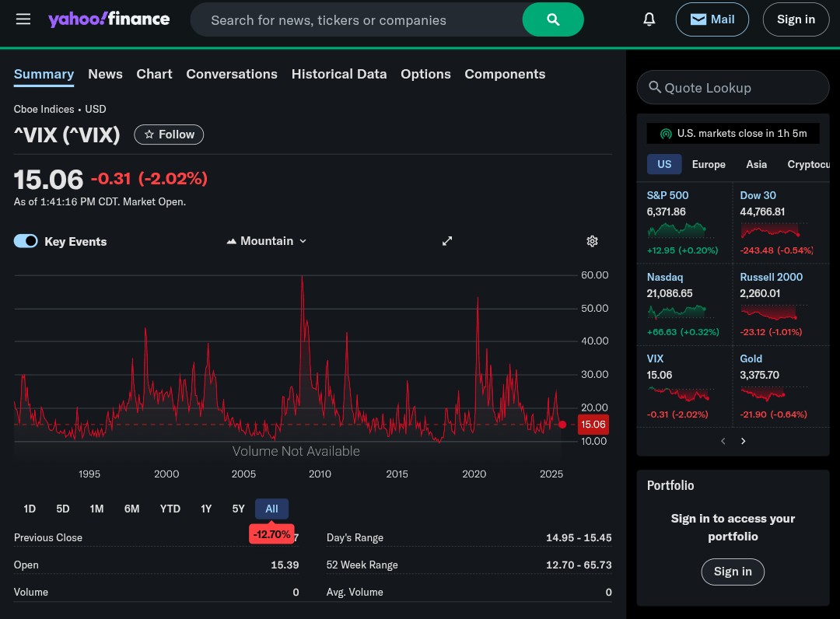Click the Day's Range value 14.95 - 15.45
Image resolution: width=840 pixels, height=619 pixels.
[x=579, y=537]
